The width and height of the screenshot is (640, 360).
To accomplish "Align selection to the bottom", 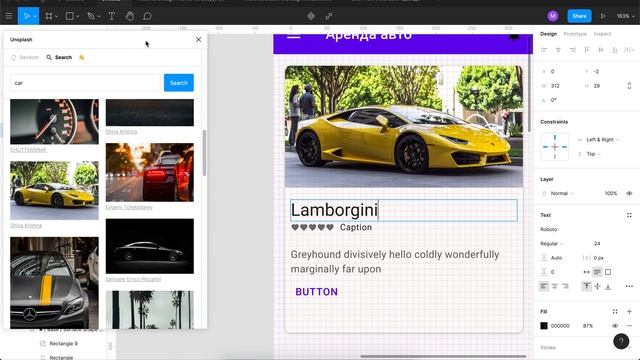I will (615, 50).
